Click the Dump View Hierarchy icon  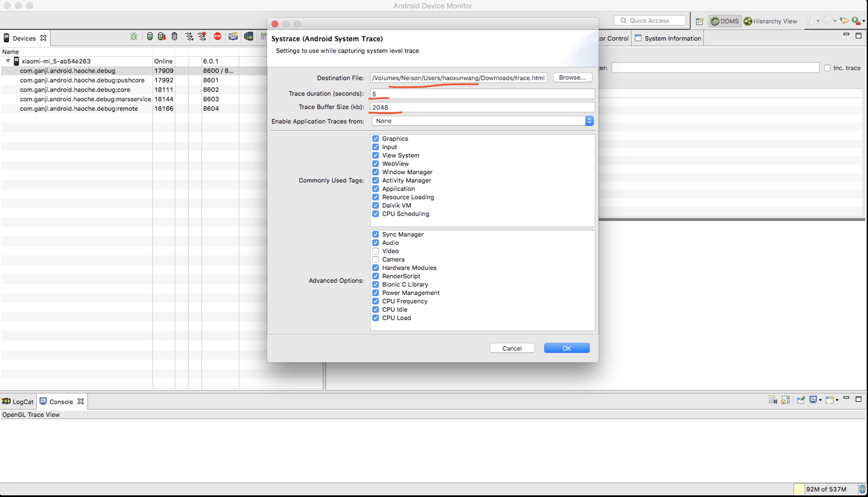tap(249, 36)
